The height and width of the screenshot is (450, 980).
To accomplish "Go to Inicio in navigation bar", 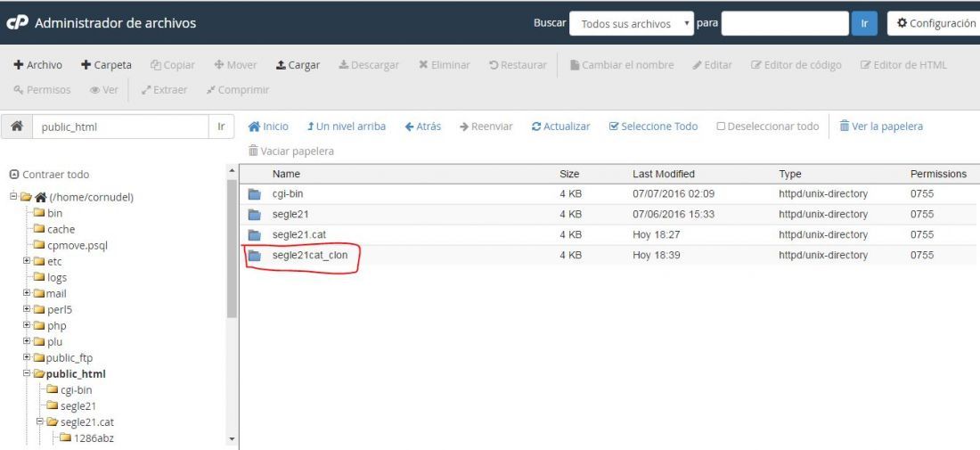I will pos(268,127).
